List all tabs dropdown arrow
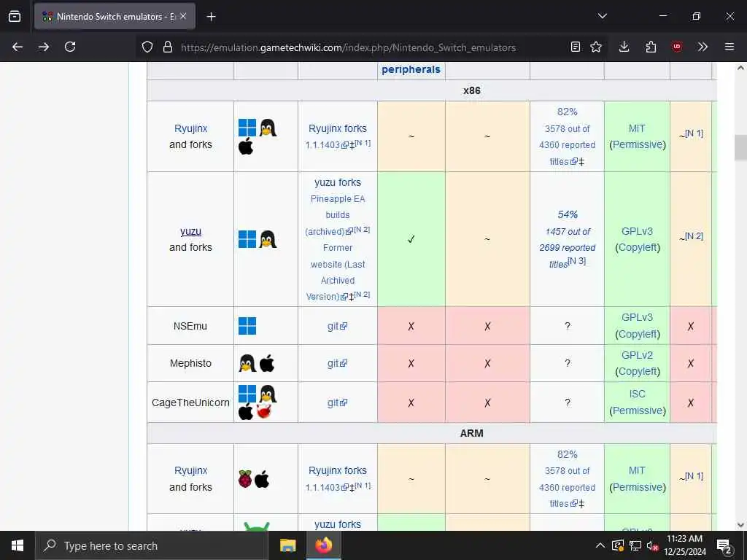Image resolution: width=747 pixels, height=560 pixels. (x=603, y=16)
